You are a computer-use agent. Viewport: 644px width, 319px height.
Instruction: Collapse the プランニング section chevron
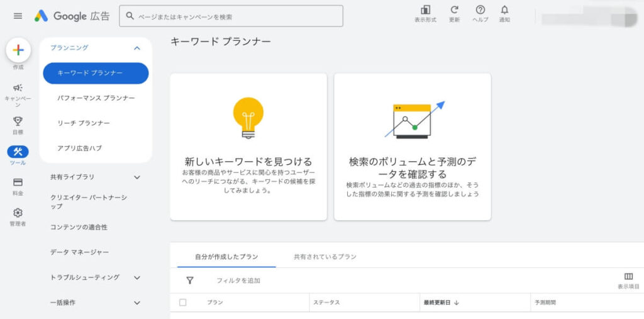point(137,48)
